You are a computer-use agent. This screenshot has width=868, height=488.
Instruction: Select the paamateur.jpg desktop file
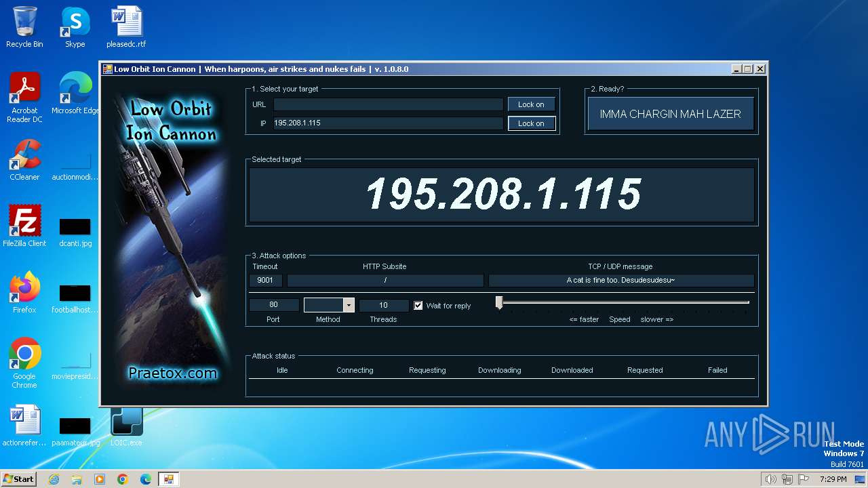click(75, 431)
